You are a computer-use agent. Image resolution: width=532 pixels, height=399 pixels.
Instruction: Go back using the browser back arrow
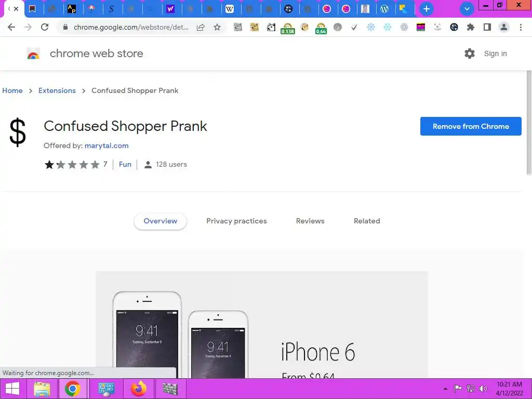11,27
